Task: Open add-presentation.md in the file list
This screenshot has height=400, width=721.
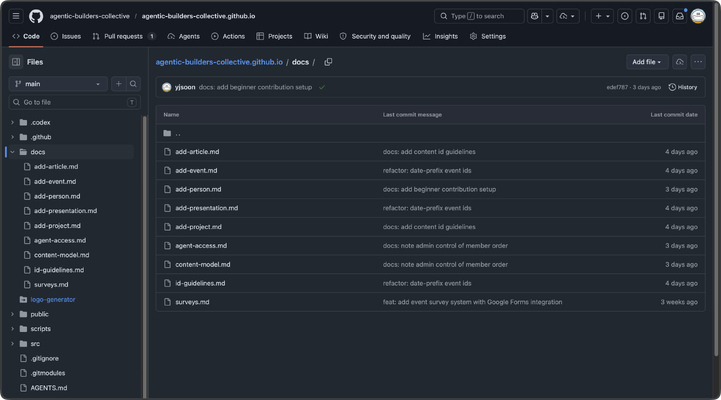Action: click(206, 208)
